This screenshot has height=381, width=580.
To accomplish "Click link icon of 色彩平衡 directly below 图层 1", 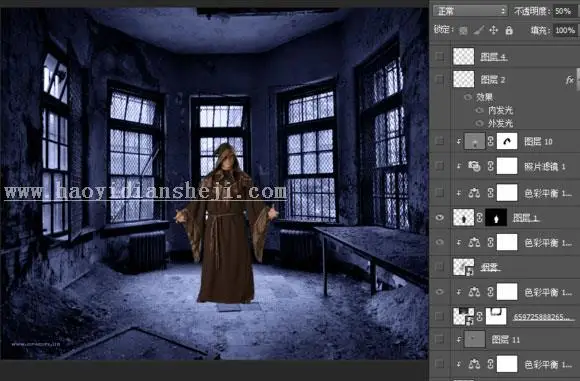I will [490, 242].
